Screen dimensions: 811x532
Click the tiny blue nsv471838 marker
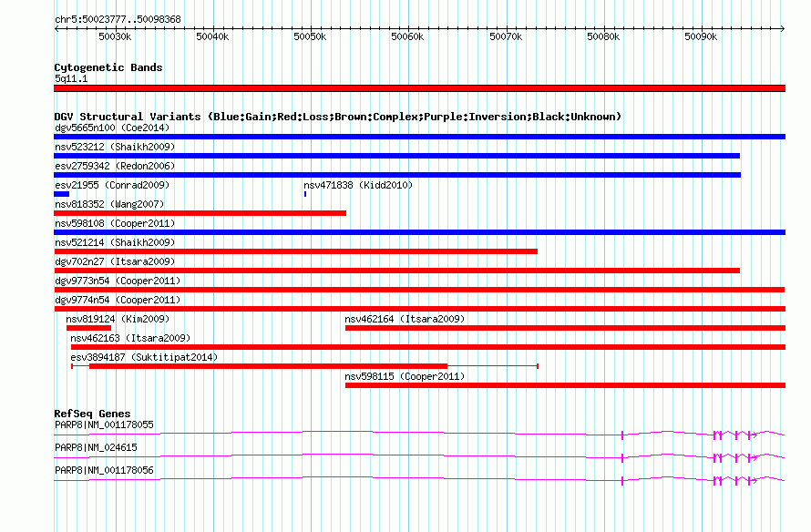pos(305,194)
